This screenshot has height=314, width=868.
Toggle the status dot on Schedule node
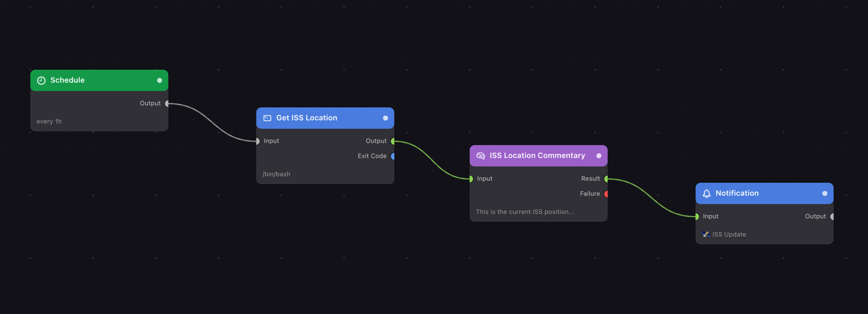160,80
